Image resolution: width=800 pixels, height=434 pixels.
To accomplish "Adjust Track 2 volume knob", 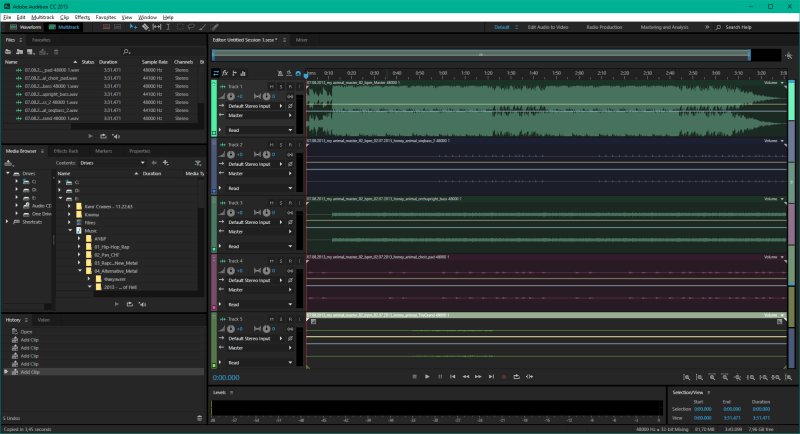I will tap(231, 155).
